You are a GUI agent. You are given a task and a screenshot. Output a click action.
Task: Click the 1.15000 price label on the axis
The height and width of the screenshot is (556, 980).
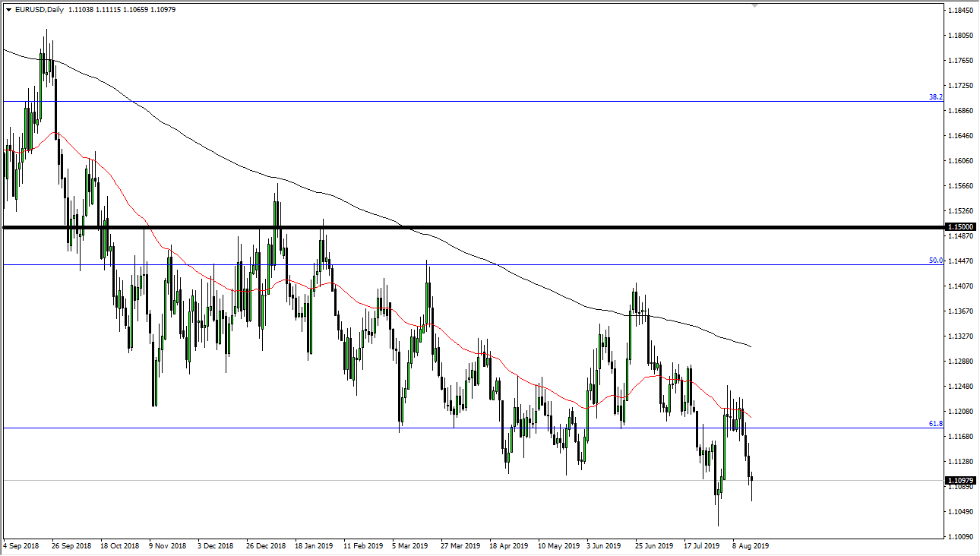point(959,227)
